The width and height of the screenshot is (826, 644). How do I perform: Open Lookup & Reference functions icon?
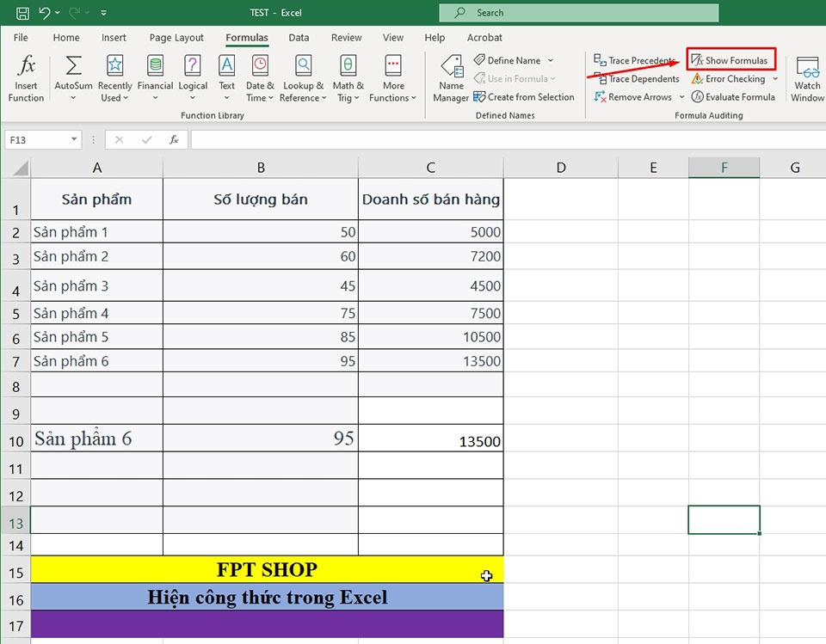pos(303,65)
